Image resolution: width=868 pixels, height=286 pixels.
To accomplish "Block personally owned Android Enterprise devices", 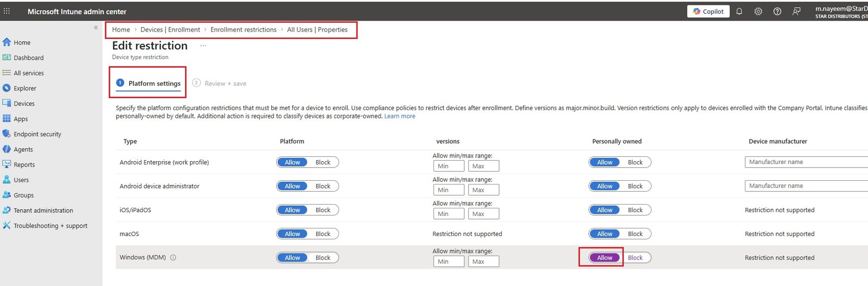I will [635, 162].
